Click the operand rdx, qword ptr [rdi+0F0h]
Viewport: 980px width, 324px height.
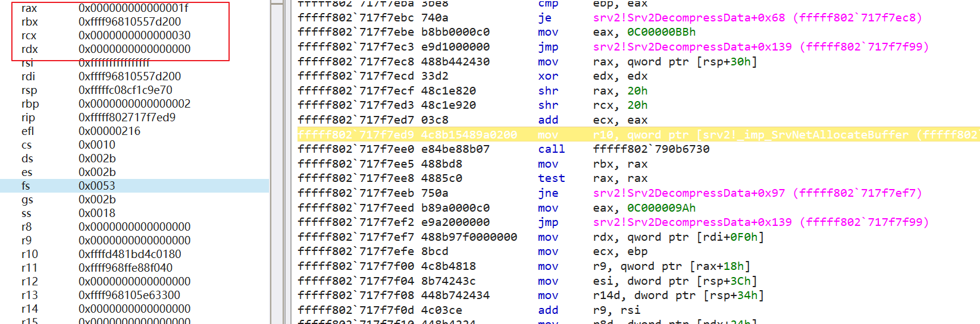(679, 237)
